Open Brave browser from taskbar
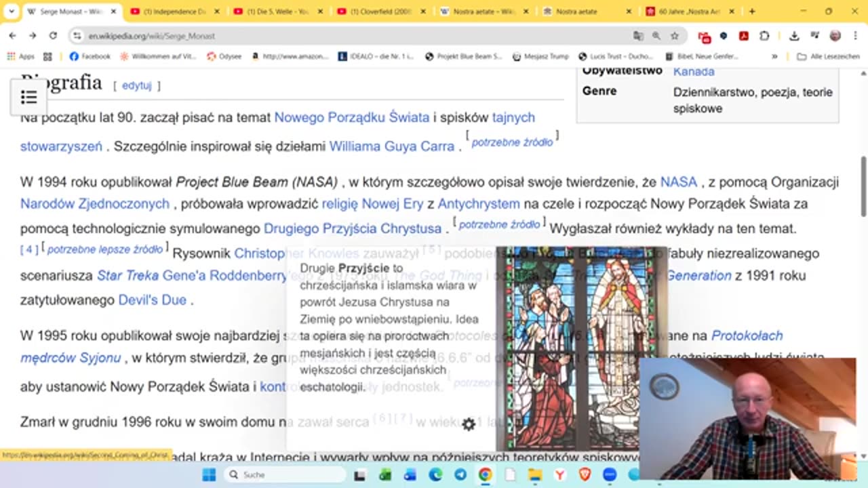 point(585,474)
